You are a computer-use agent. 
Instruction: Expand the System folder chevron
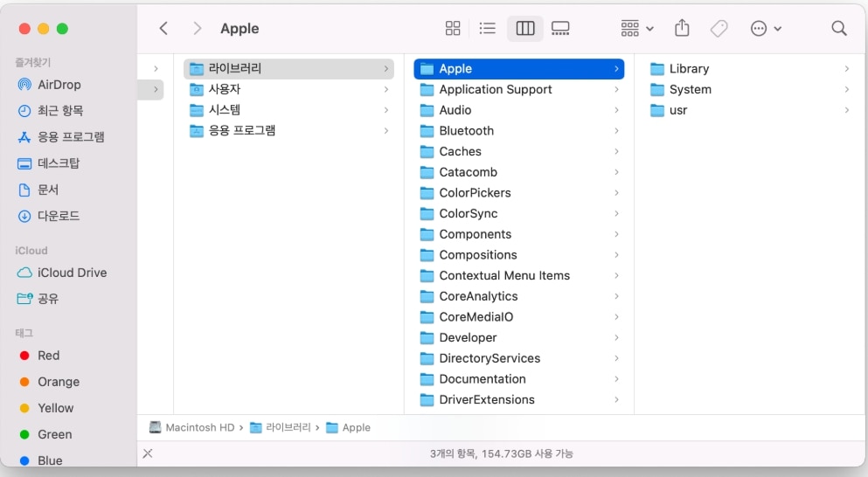pos(846,89)
